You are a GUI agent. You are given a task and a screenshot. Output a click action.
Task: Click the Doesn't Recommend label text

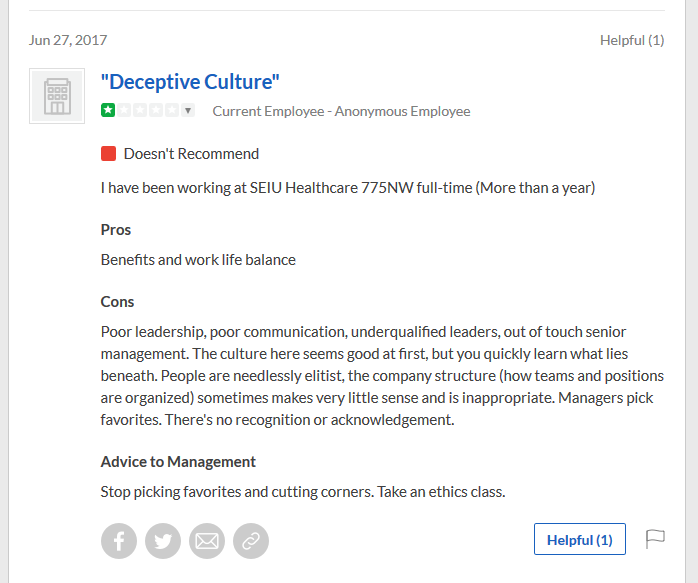tap(191, 154)
